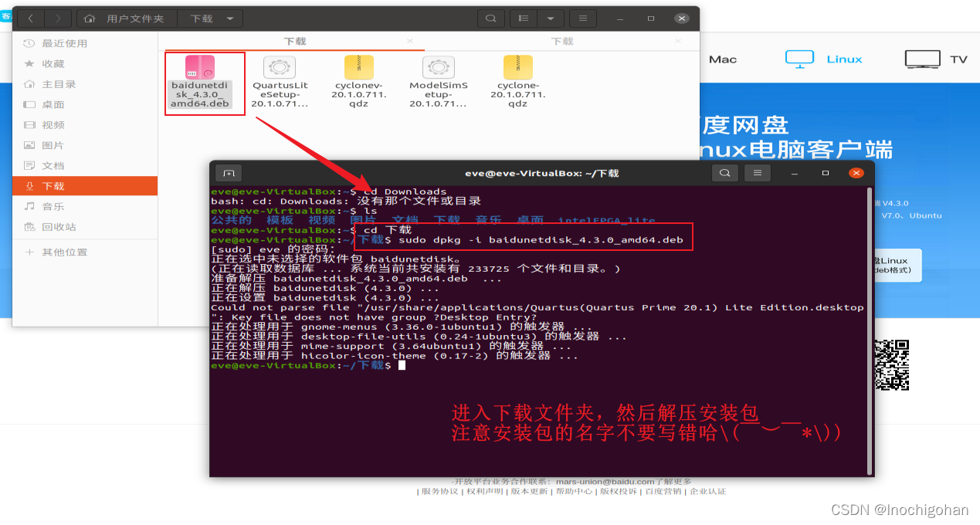Maximize the terminal window
Screen dimensions: 980x525
(x=826, y=173)
